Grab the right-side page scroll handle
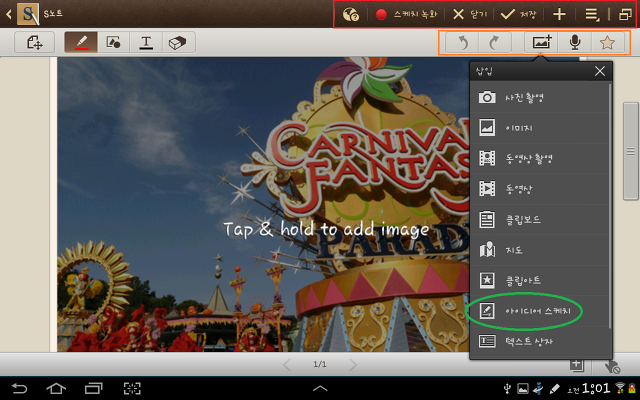The width and height of the screenshot is (640, 400). (631, 151)
